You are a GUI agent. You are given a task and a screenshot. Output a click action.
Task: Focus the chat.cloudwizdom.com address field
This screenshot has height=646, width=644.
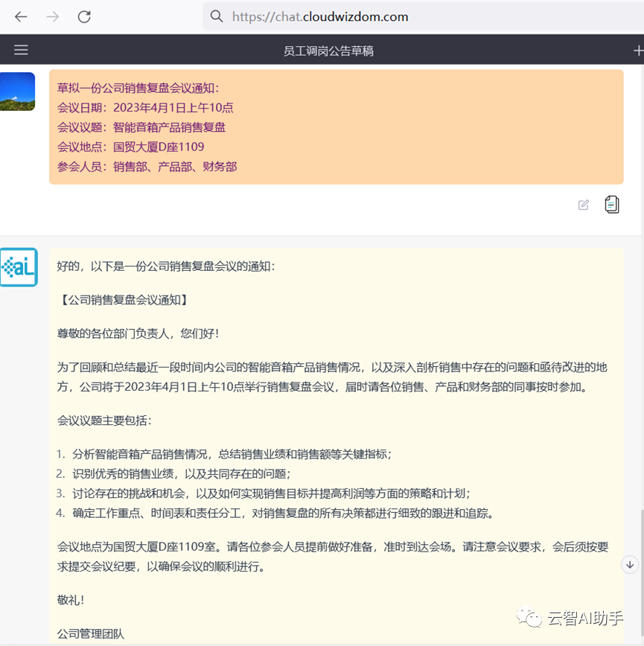pos(423,16)
